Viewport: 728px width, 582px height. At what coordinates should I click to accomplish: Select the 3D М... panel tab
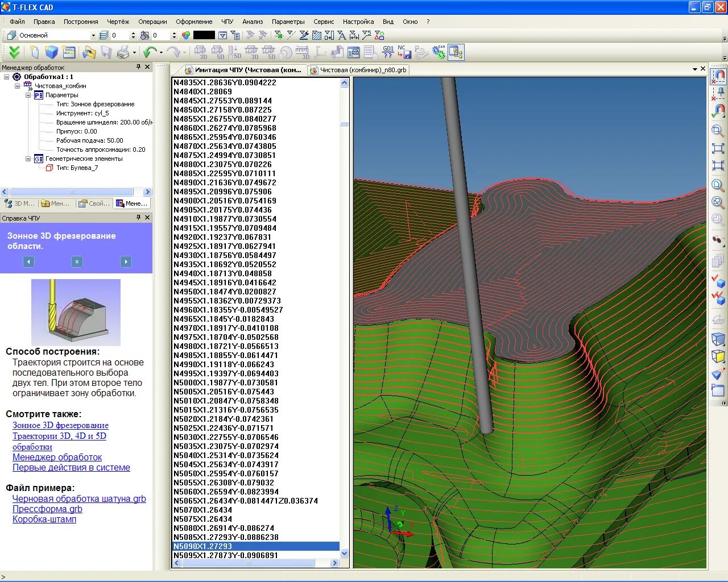point(19,203)
